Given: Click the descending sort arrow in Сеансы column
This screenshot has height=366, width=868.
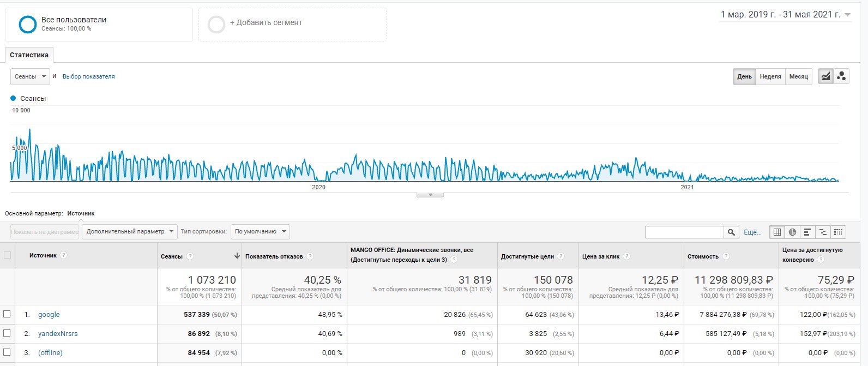Looking at the screenshot, I should tap(237, 256).
